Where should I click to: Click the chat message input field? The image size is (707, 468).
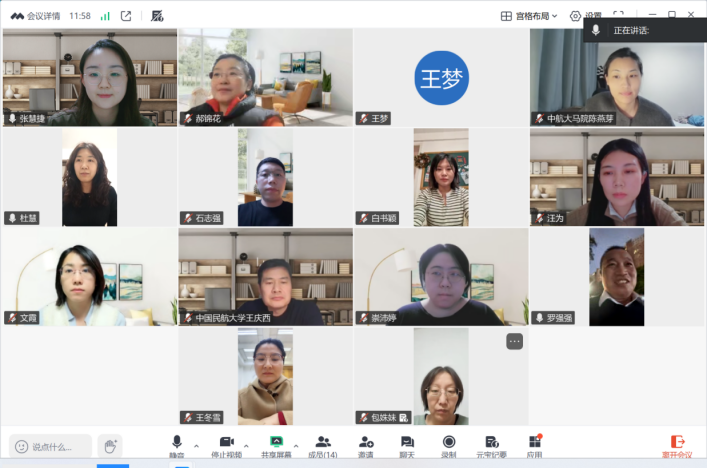pyautogui.click(x=52, y=446)
